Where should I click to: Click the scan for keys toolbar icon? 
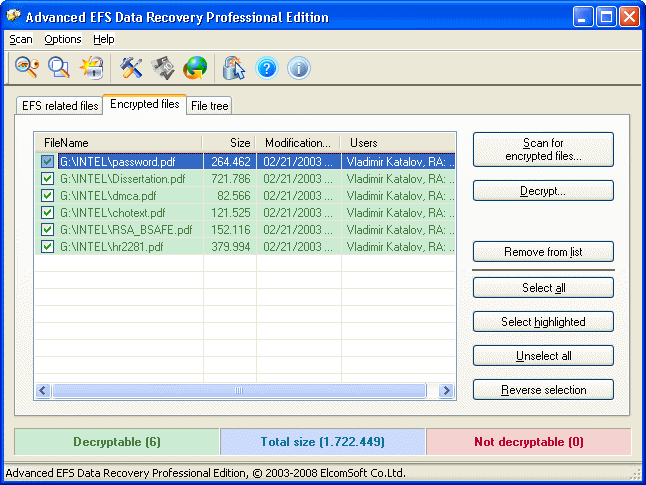(x=26, y=67)
